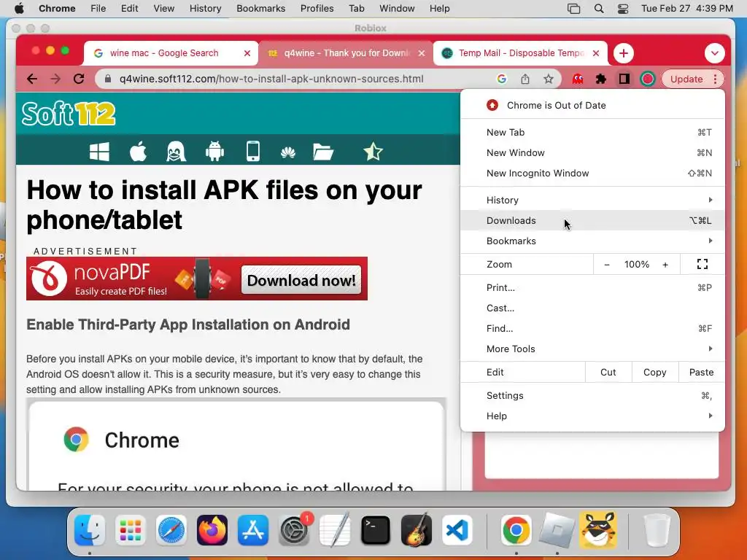
Task: Open the folder categories icon on Soft112
Action: pyautogui.click(x=323, y=152)
